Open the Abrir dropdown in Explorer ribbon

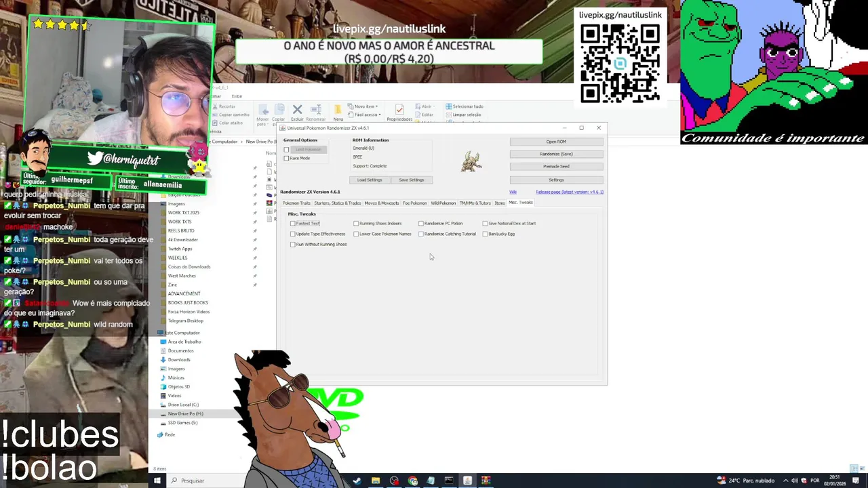tap(424, 106)
